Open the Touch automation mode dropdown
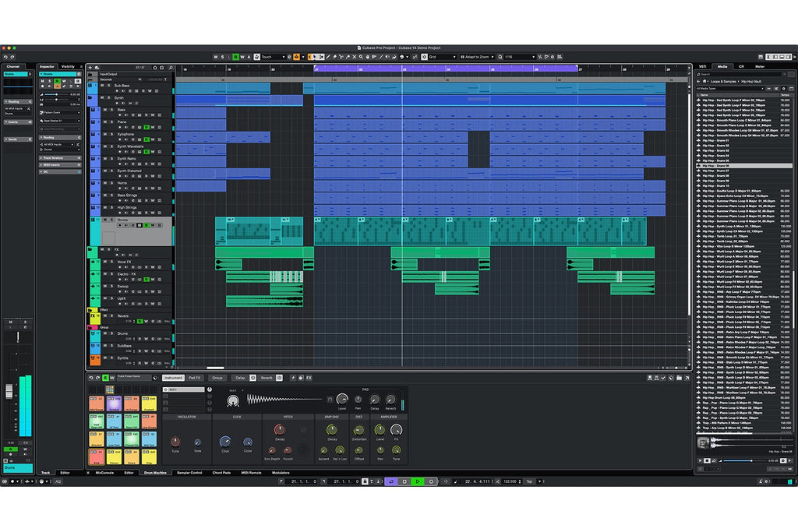Viewport: 798px width, 532px height. (x=272, y=57)
